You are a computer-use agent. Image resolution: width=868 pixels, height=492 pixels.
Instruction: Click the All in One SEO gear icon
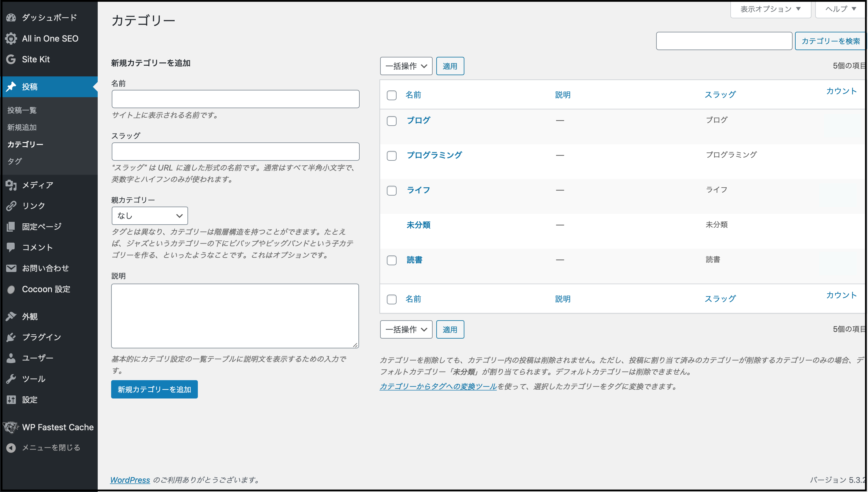(x=11, y=39)
